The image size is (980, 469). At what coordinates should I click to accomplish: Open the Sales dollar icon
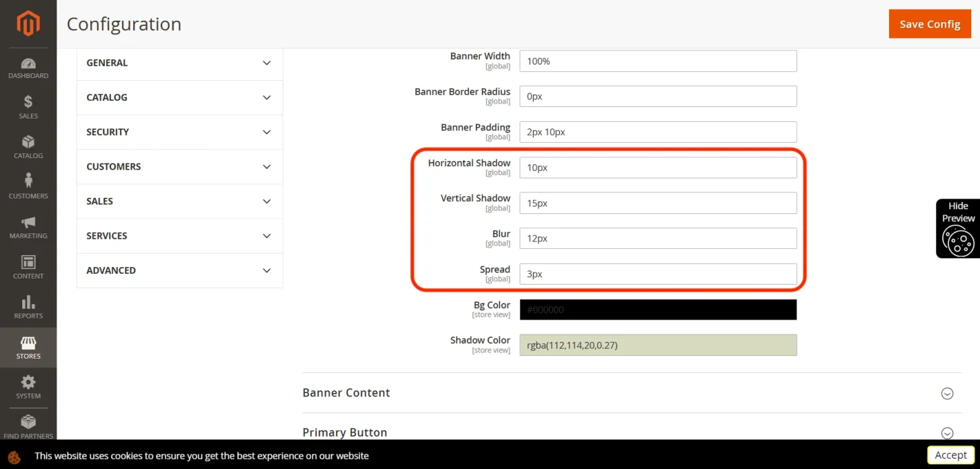point(28,102)
